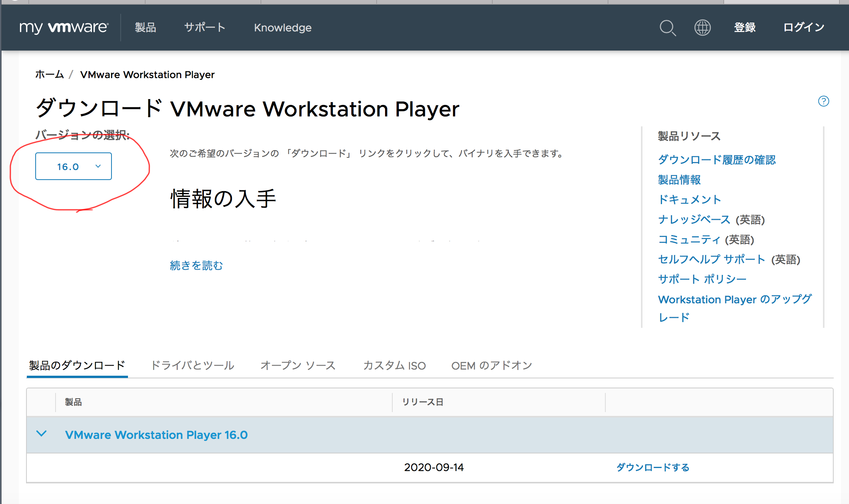Open サポート ポリシー link

(702, 279)
